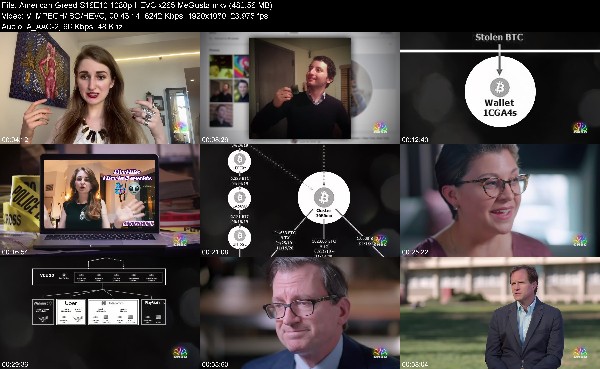
Task: Open thumbnail of smiling woman with round glasses
Action: point(500,200)
